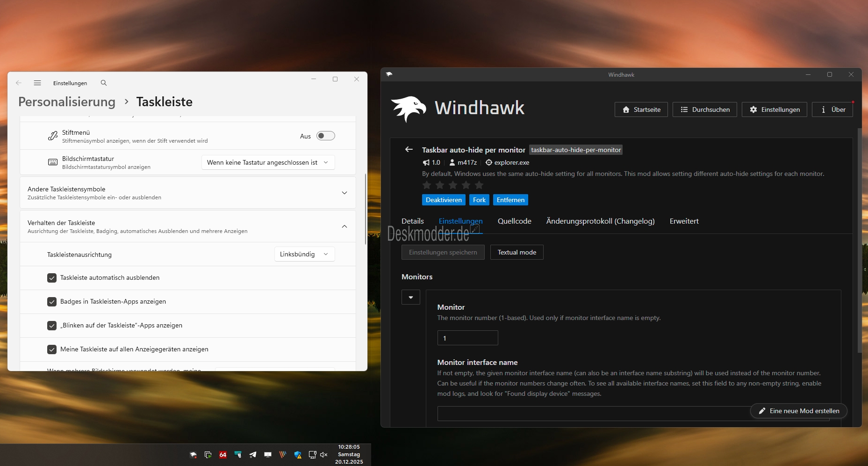Click the back arrow in Windhawk mod page

pyautogui.click(x=409, y=150)
